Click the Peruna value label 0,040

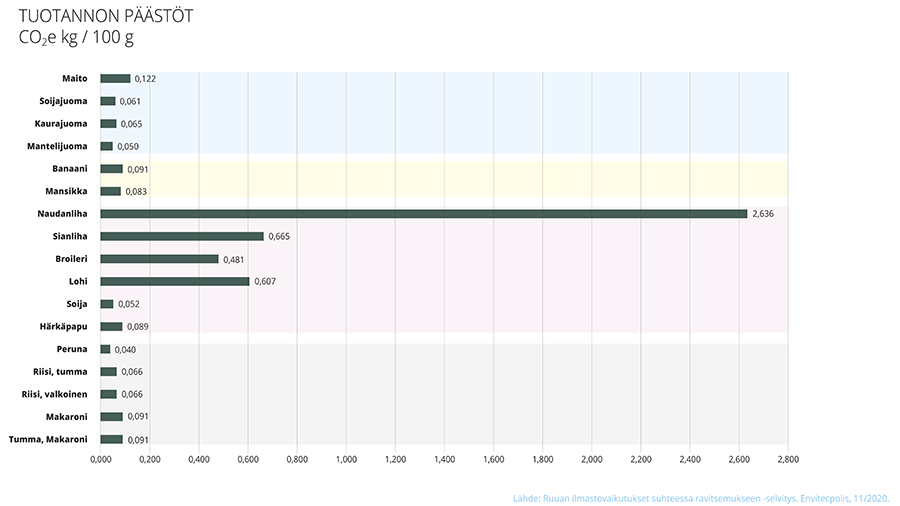125,350
